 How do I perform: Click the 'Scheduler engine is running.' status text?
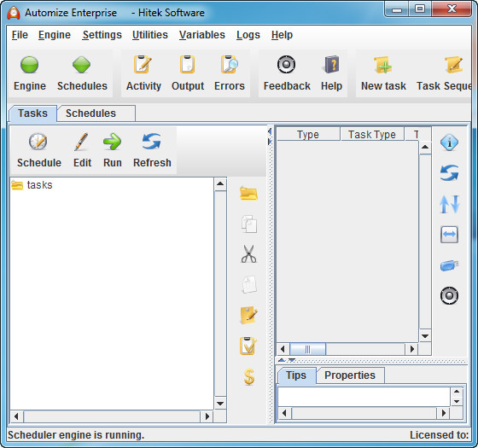click(76, 435)
